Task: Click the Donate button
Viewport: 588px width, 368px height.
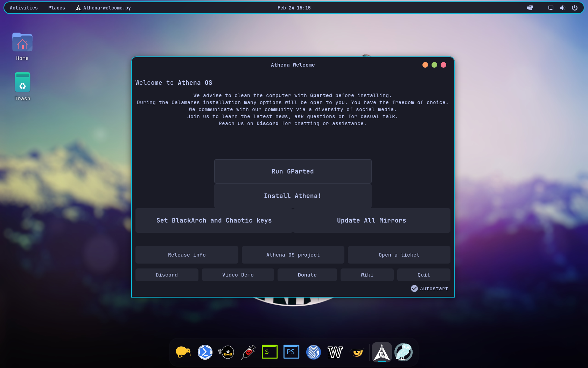Action: [x=307, y=275]
